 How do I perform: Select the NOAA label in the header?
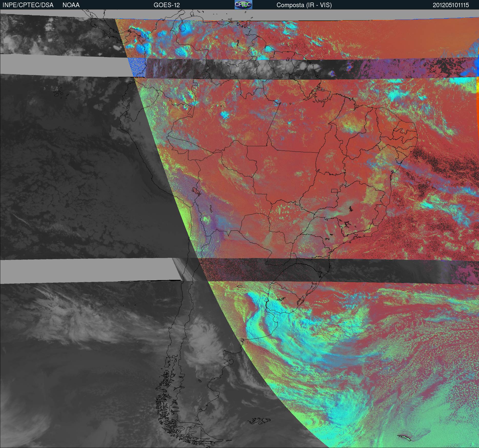[x=71, y=5]
